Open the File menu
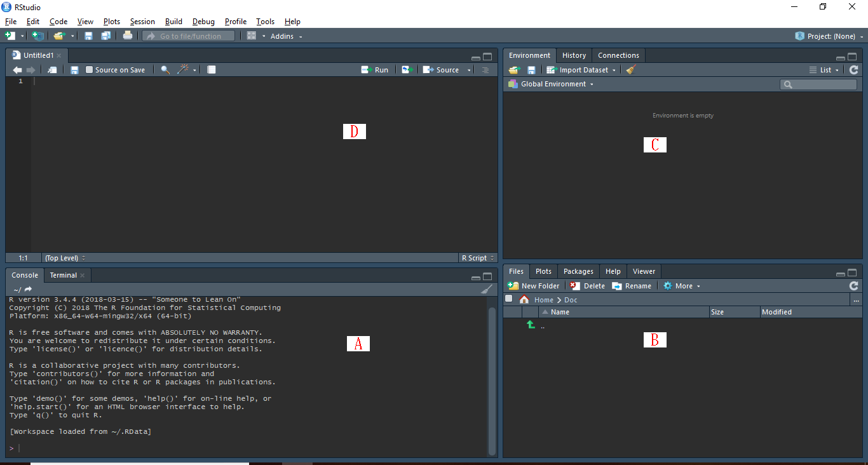Image resolution: width=868 pixels, height=465 pixels. click(x=11, y=22)
